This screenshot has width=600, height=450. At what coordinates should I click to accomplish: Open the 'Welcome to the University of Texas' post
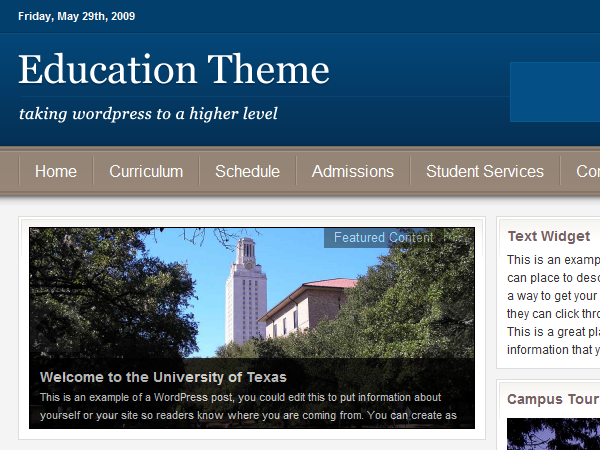tap(163, 377)
